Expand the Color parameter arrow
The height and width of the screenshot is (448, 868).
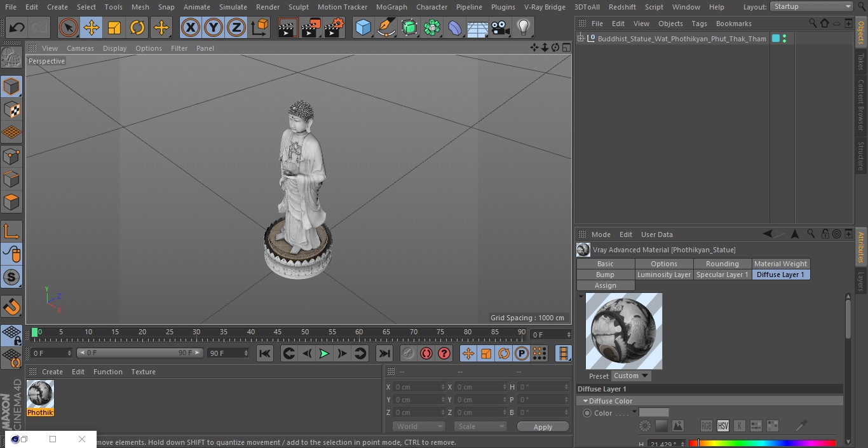[634, 412]
